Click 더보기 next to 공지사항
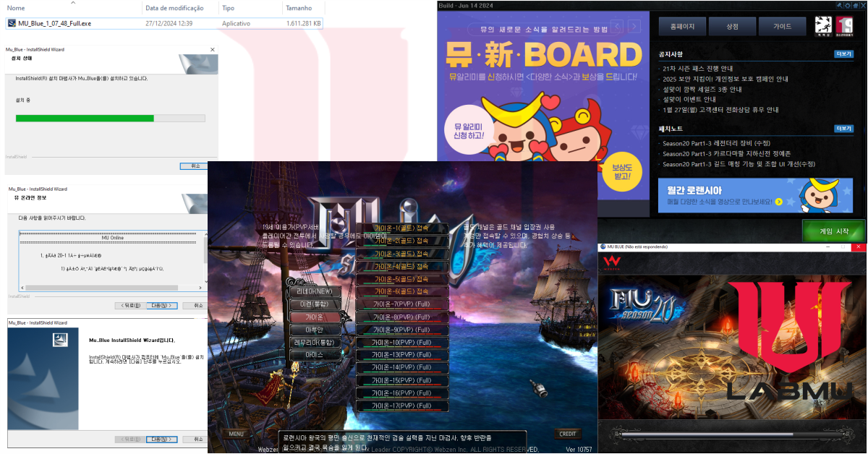The width and height of the screenshot is (868, 454). tap(843, 53)
